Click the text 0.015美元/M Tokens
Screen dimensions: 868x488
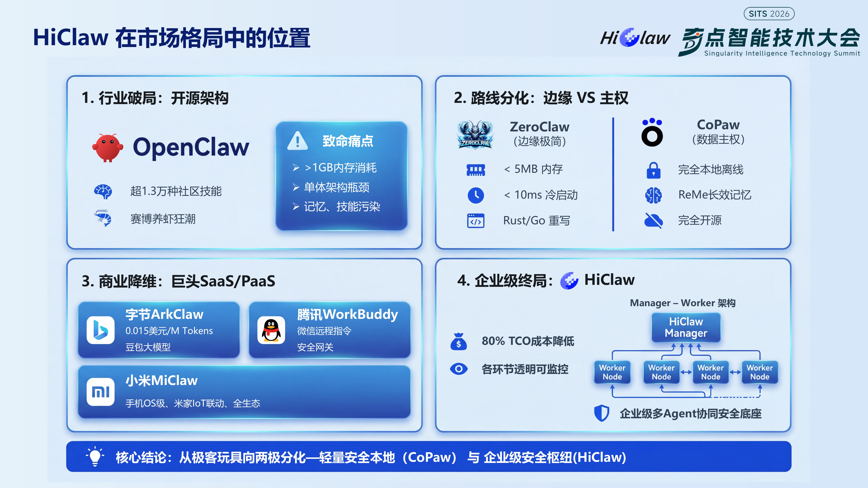coord(169,331)
